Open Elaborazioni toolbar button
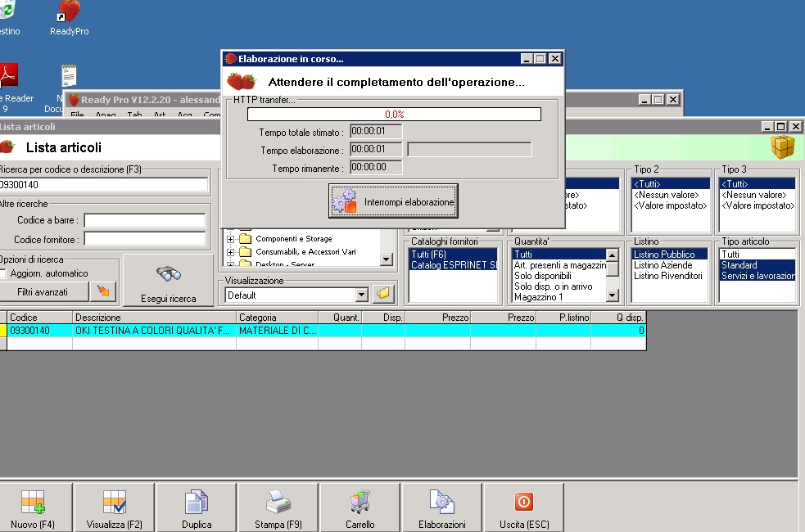Viewport: 805px width, 532px height. [442, 508]
